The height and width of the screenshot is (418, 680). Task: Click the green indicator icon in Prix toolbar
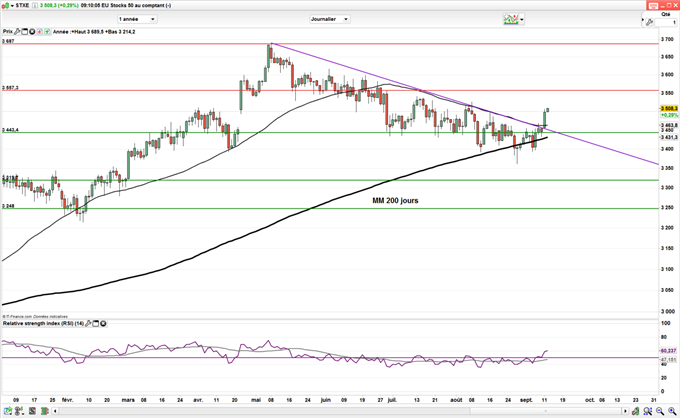coord(47,32)
